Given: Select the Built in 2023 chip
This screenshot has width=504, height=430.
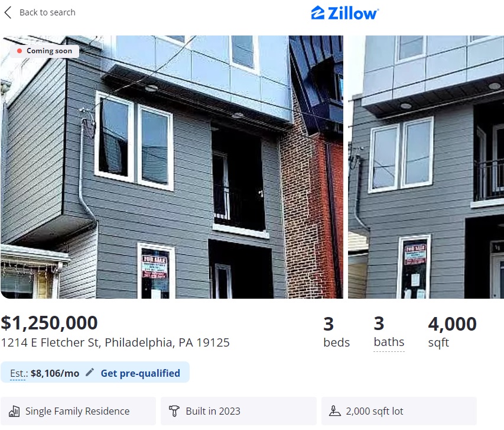Looking at the screenshot, I should 239,411.
